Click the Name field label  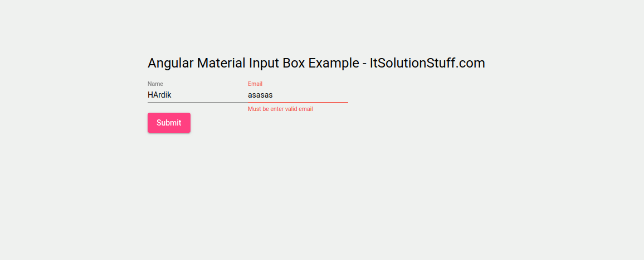pos(155,84)
